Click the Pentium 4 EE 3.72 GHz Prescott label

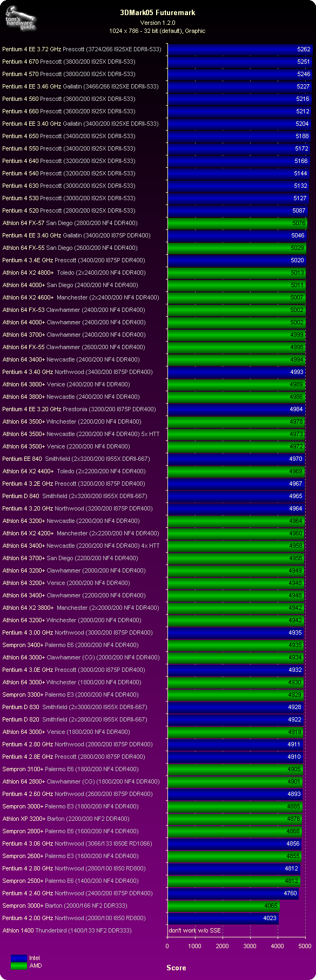pyautogui.click(x=82, y=49)
